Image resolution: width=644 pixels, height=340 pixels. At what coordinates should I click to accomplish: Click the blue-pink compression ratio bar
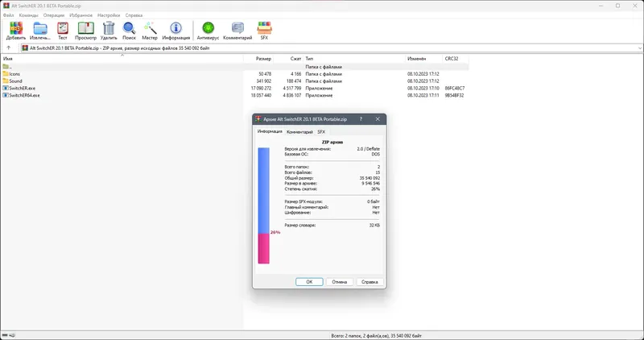264,205
